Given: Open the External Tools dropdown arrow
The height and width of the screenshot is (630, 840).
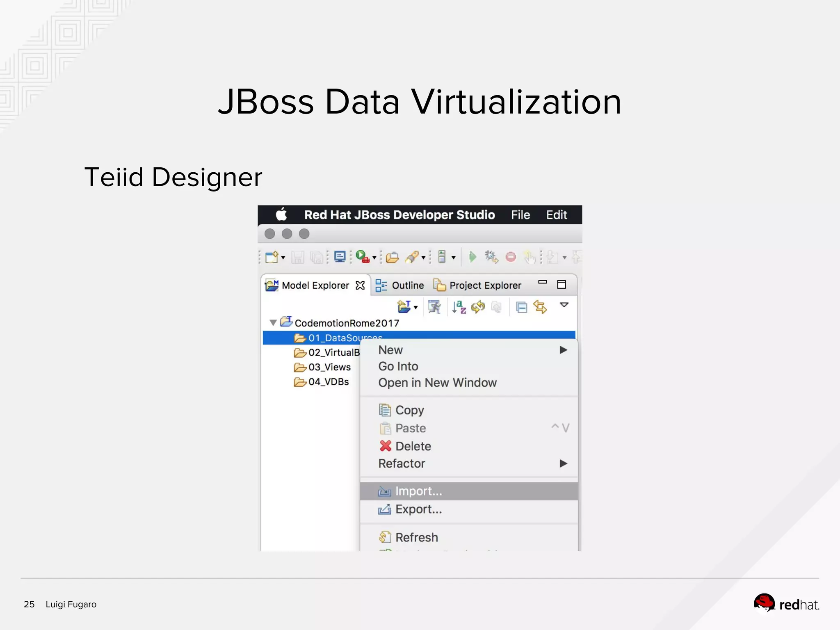Looking at the screenshot, I should pyautogui.click(x=374, y=258).
